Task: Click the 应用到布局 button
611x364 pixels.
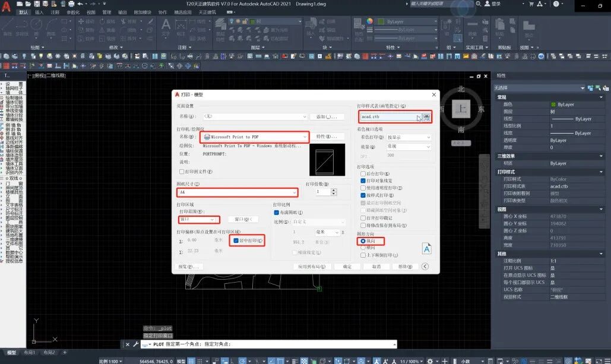Action: [312, 267]
